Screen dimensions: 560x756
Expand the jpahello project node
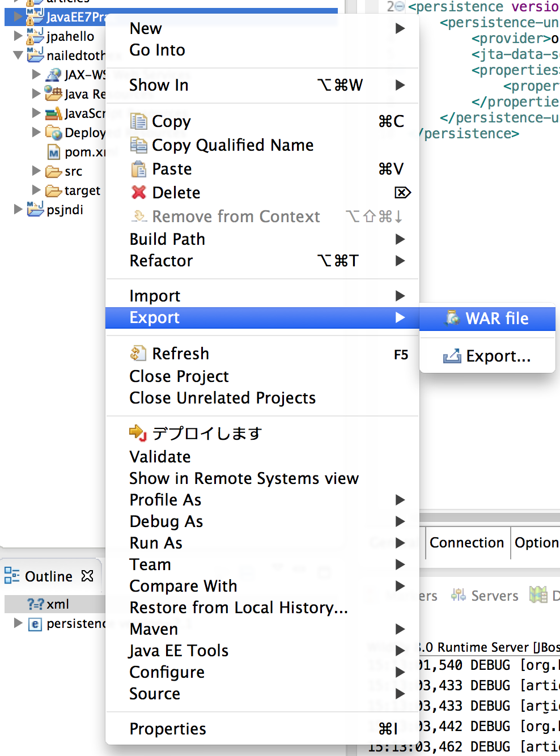(x=18, y=36)
